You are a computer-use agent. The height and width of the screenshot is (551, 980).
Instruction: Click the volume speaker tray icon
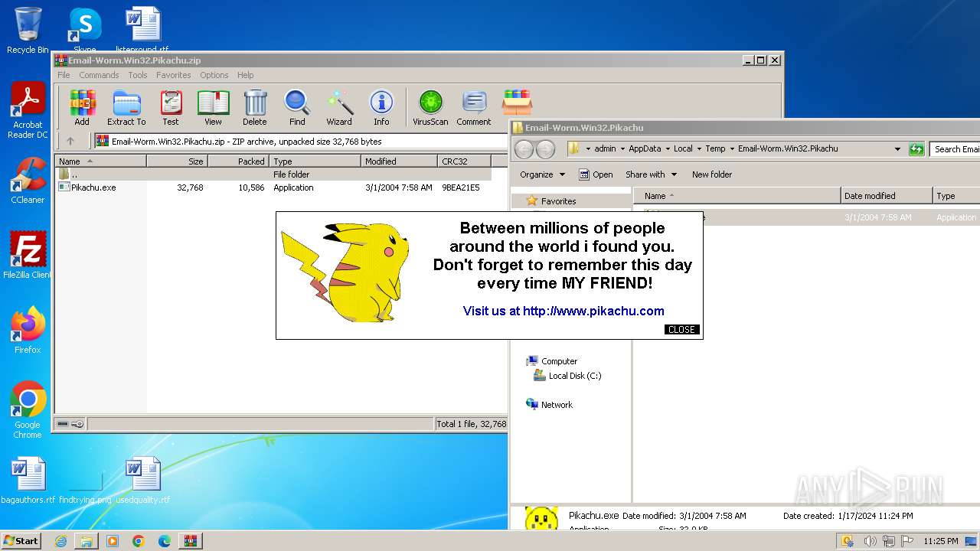pyautogui.click(x=870, y=541)
